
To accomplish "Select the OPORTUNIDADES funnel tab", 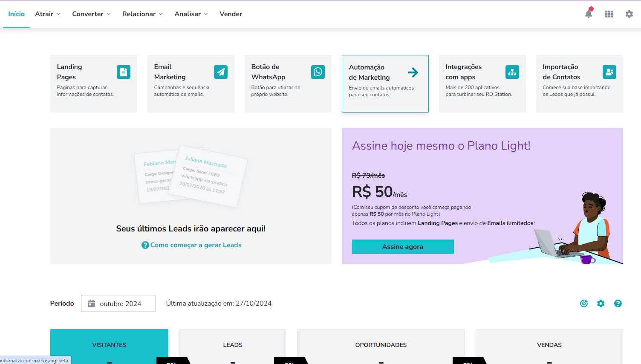I will (381, 346).
